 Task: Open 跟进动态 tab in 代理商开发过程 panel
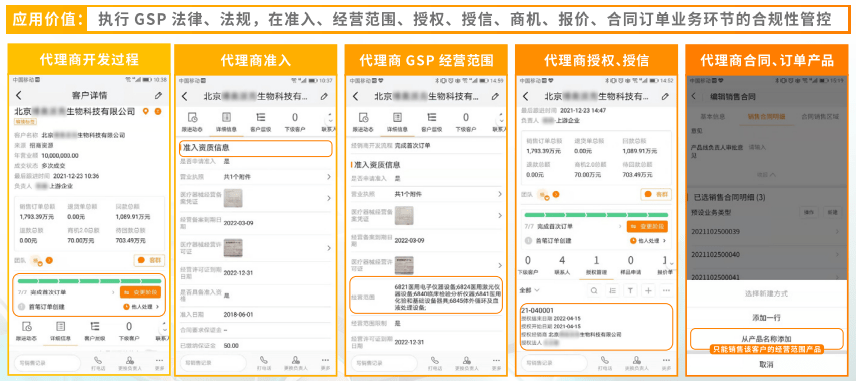(x=27, y=331)
